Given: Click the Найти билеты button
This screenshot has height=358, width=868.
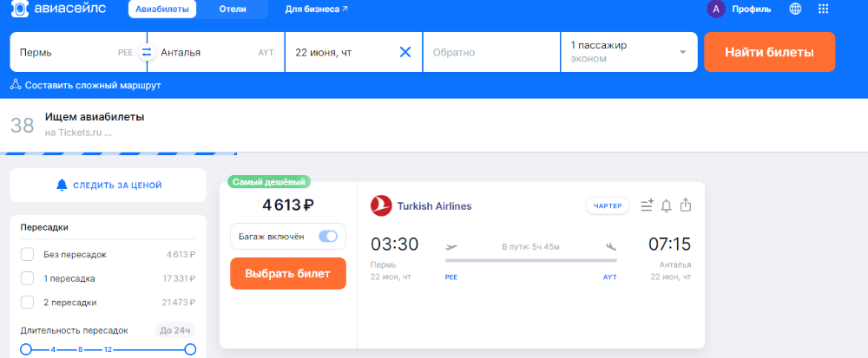Looking at the screenshot, I should 769,52.
